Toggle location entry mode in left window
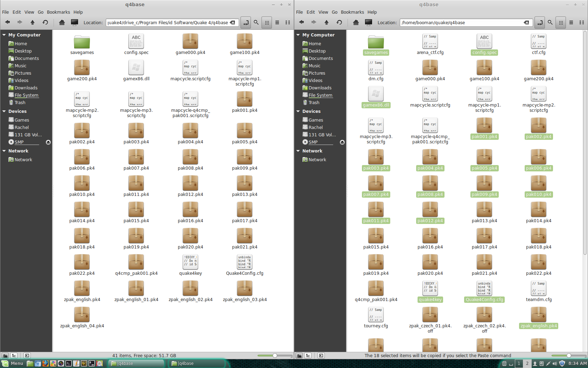Screen dimensions: 588x368 pos(246,22)
